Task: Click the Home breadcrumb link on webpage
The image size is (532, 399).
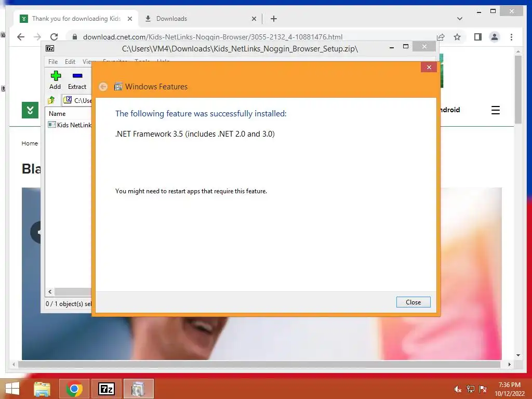Action: (x=30, y=143)
